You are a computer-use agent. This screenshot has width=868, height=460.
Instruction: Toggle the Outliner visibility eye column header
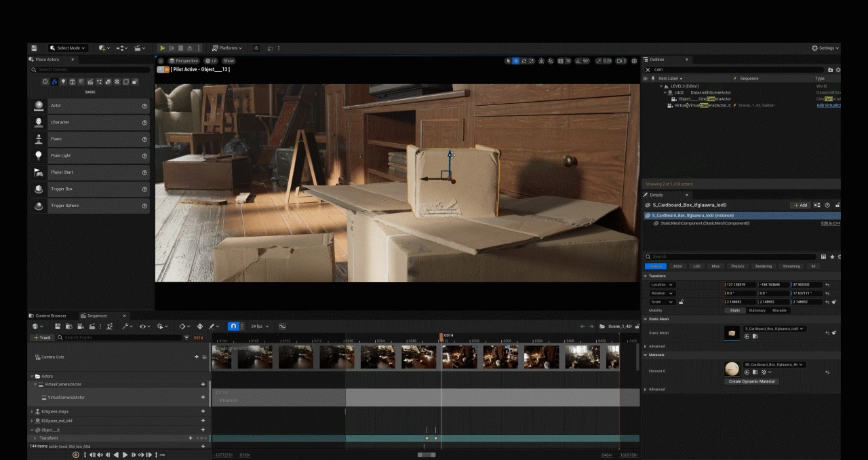point(646,79)
